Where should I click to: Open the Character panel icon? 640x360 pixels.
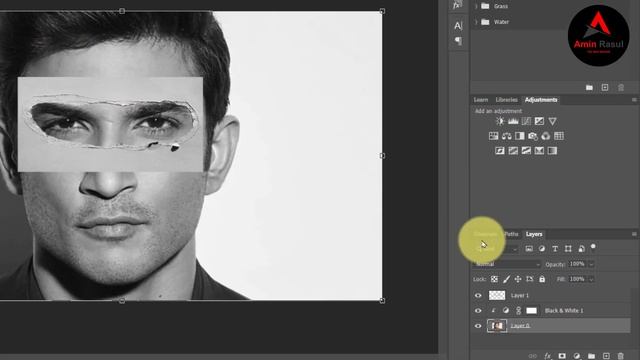[458, 26]
